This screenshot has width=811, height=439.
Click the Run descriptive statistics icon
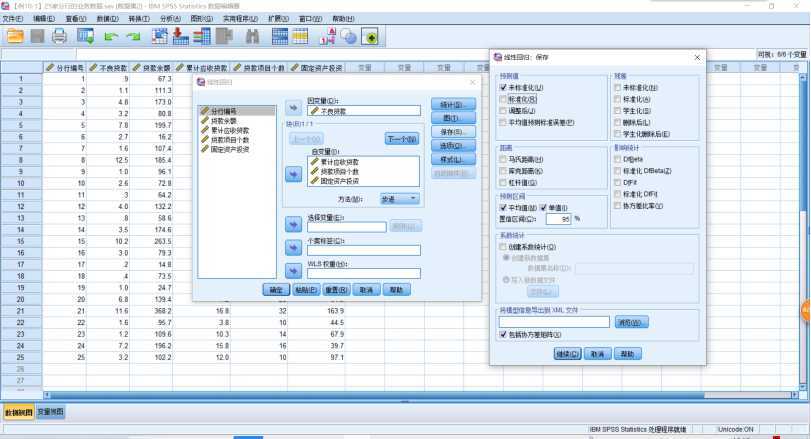[224, 36]
